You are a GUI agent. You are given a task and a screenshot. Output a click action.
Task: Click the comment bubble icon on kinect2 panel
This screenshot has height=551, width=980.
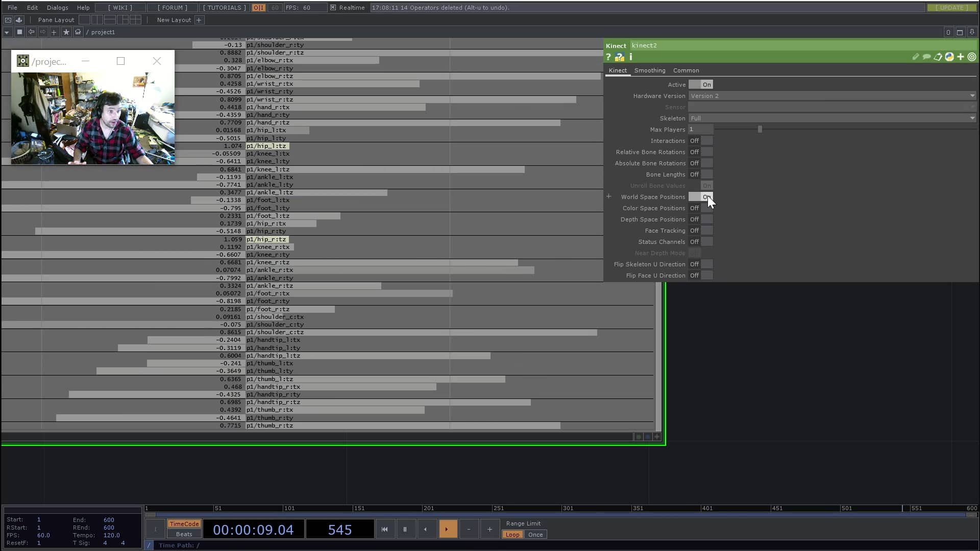[926, 57]
